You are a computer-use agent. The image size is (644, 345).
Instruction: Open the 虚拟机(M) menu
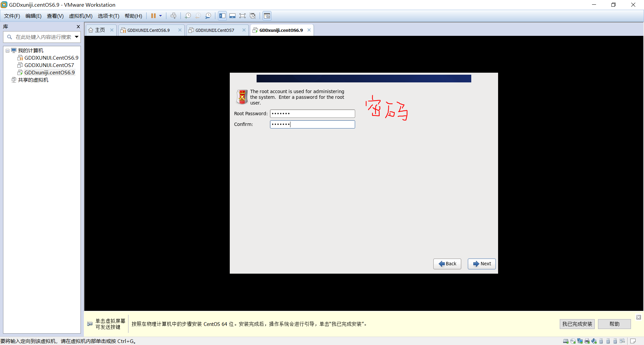(81, 16)
